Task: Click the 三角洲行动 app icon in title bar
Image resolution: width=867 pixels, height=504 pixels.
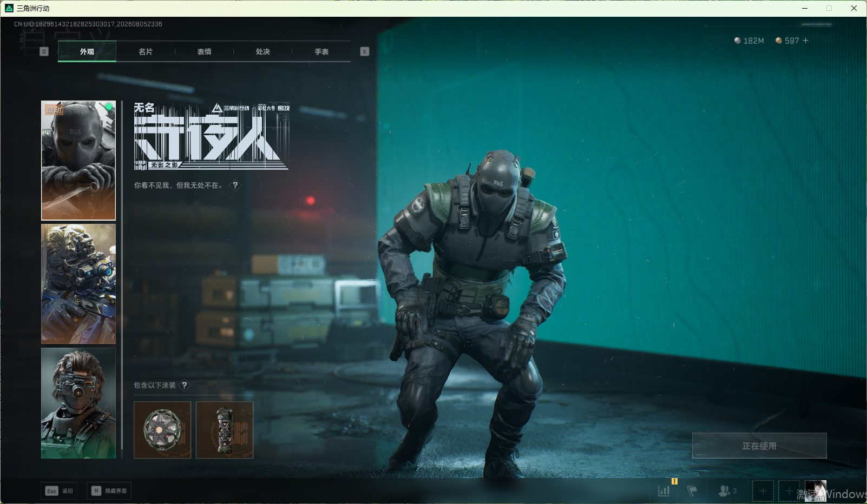Action: point(9,8)
